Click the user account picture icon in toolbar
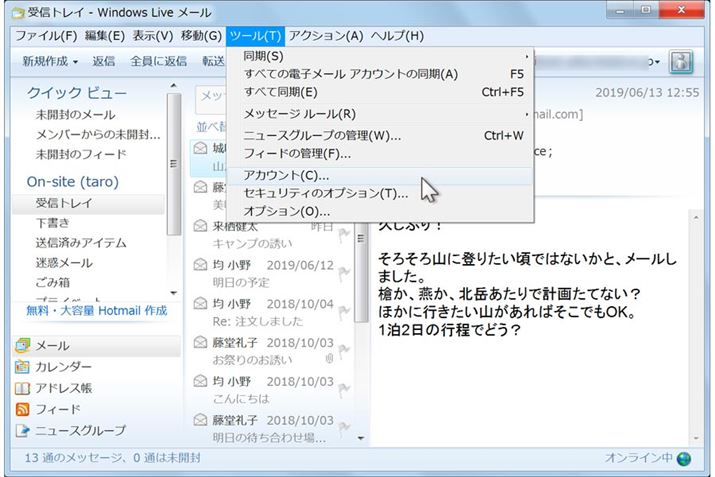This screenshot has width=715, height=477. tap(681, 62)
